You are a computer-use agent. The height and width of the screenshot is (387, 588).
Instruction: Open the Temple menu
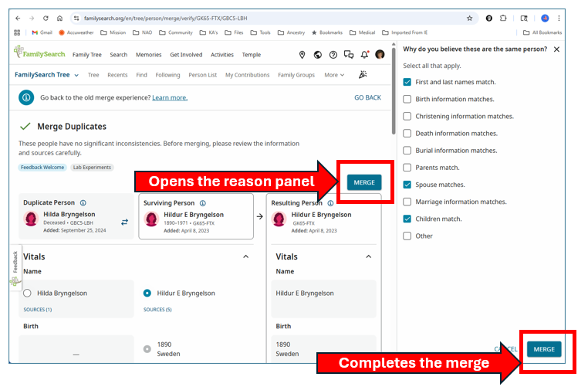(252, 55)
